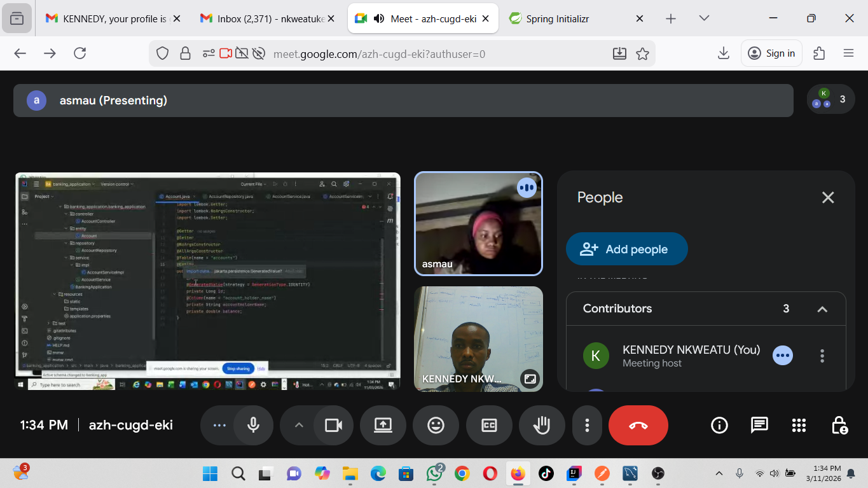
Task: Close the People side panel
Action: [827, 198]
